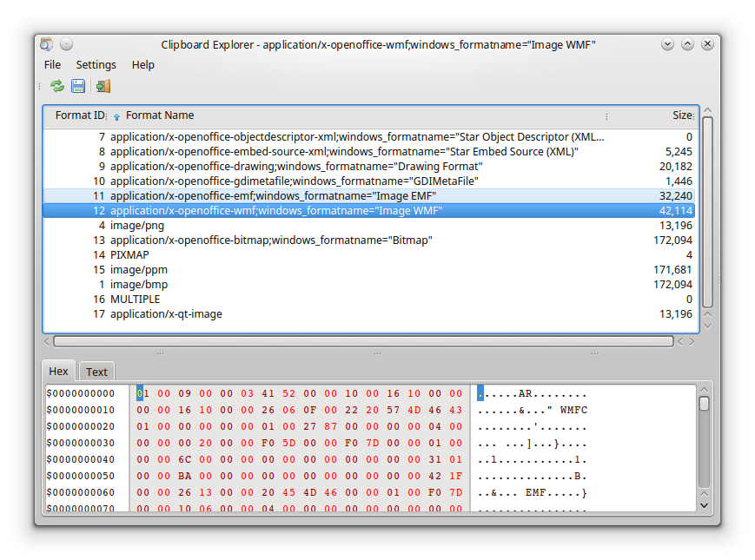Select the image/png format row

coord(136,225)
